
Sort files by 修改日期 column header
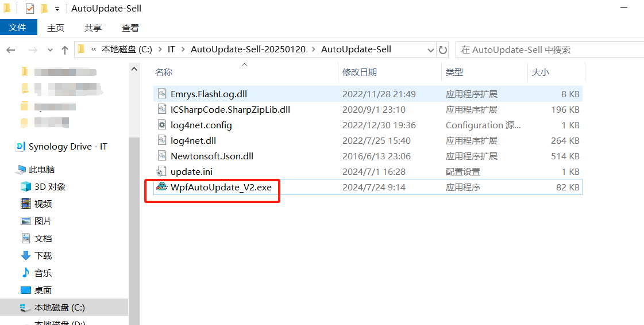[x=360, y=72]
